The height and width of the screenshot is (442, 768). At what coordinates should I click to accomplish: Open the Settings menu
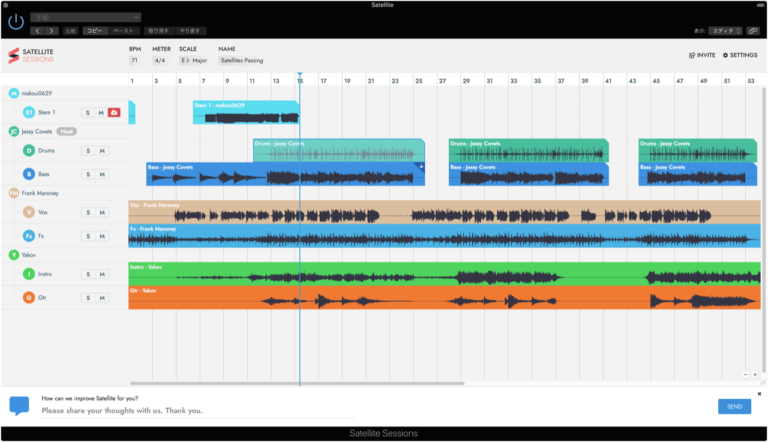pos(740,55)
